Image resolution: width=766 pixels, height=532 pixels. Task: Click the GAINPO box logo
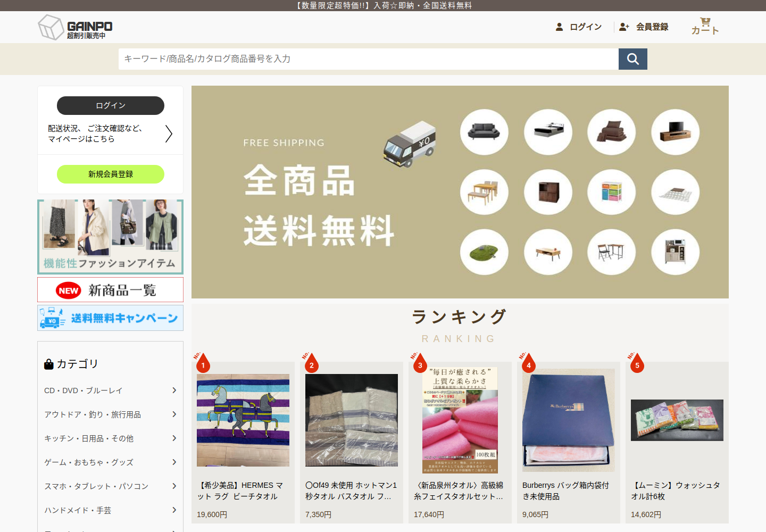click(75, 27)
